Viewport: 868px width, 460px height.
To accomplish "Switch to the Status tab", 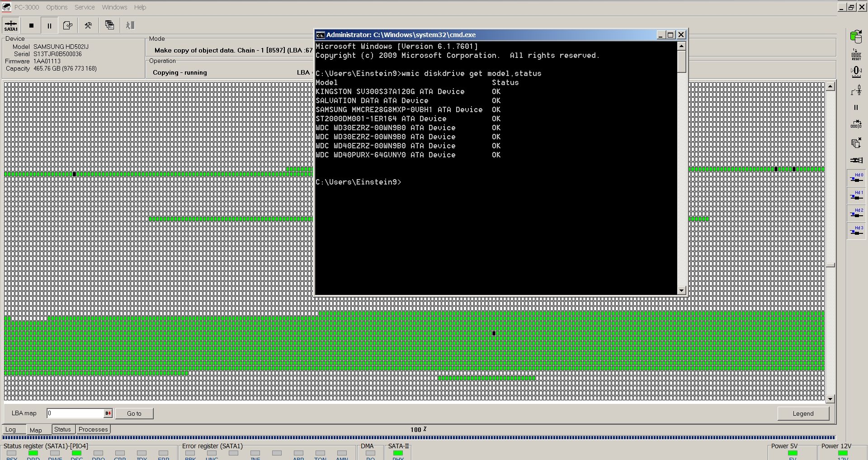I will pyautogui.click(x=62, y=429).
